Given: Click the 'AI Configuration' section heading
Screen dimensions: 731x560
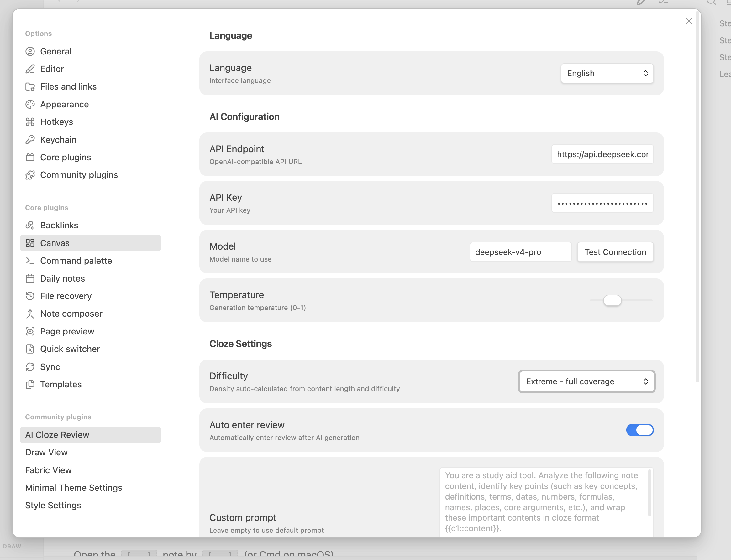Looking at the screenshot, I should tap(245, 117).
